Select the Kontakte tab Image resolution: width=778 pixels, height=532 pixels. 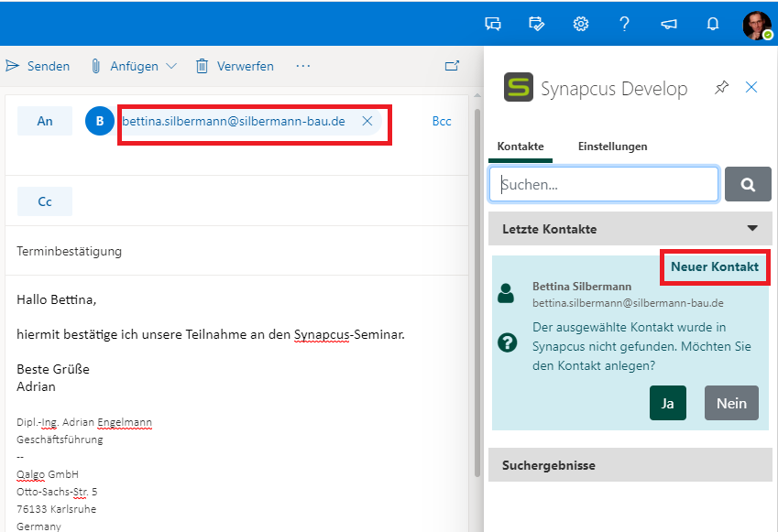(520, 147)
